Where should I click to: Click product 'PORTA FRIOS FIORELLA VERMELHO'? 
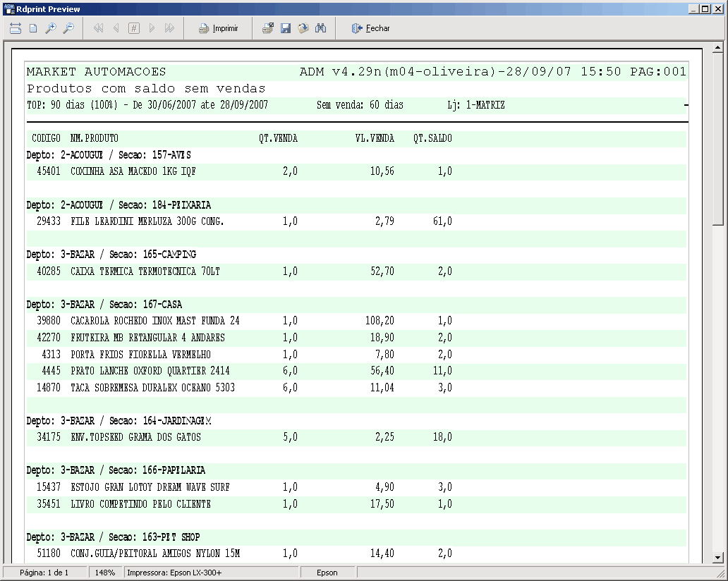[x=140, y=355]
